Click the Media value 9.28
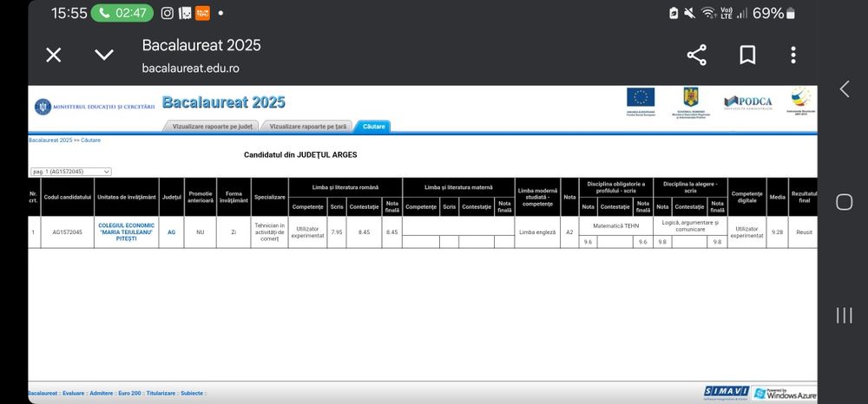 click(x=777, y=232)
